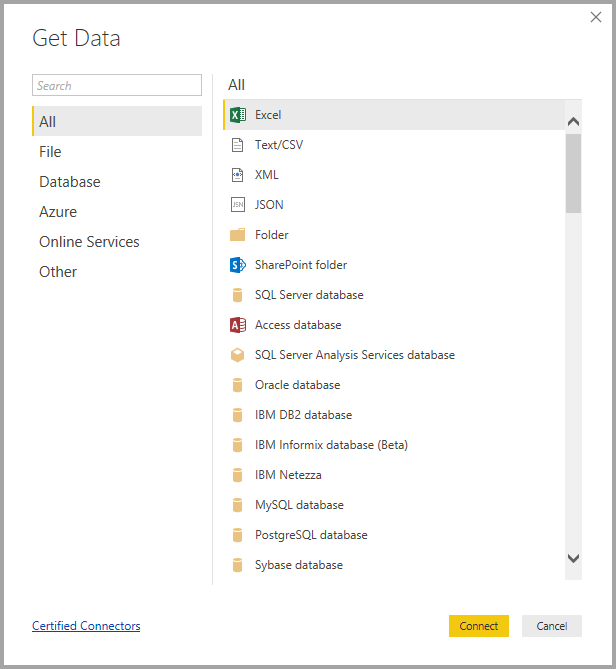Select the Text/CSV label
This screenshot has height=669, width=616.
[279, 145]
